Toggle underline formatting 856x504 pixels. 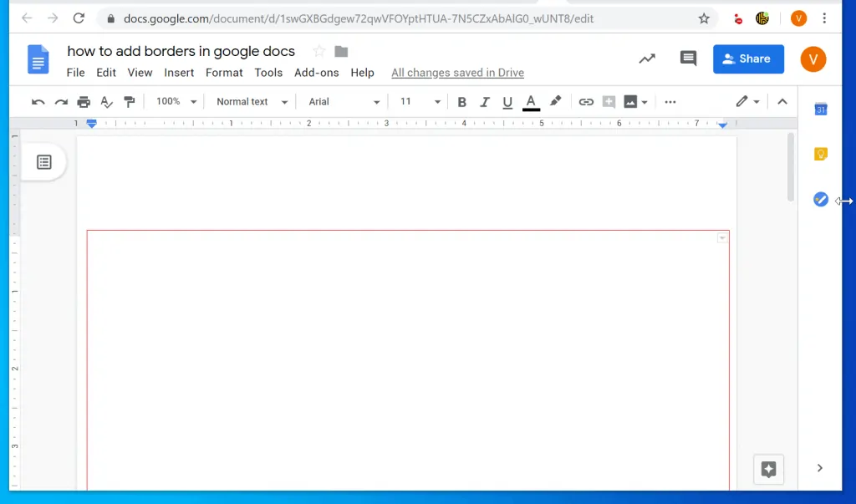click(x=508, y=101)
